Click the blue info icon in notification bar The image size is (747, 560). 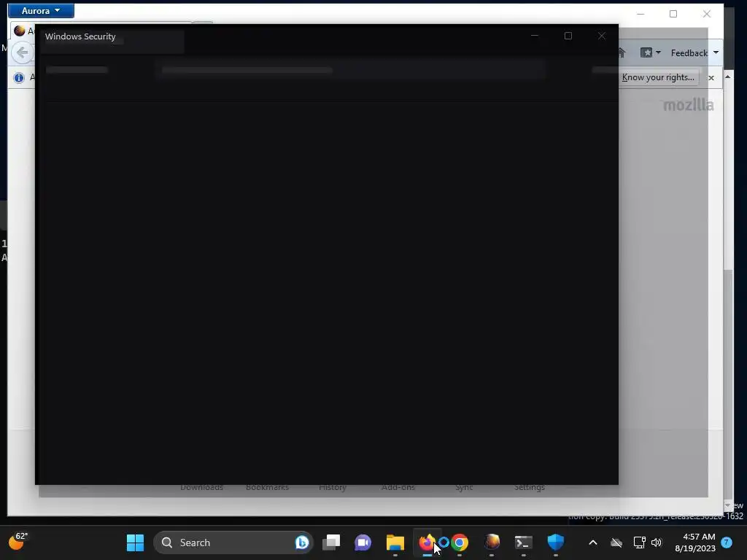tap(18, 77)
